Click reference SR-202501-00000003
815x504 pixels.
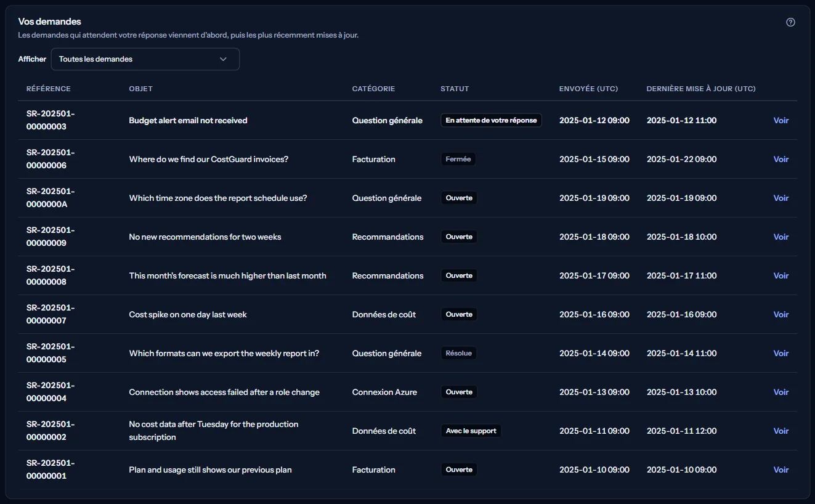(x=51, y=120)
